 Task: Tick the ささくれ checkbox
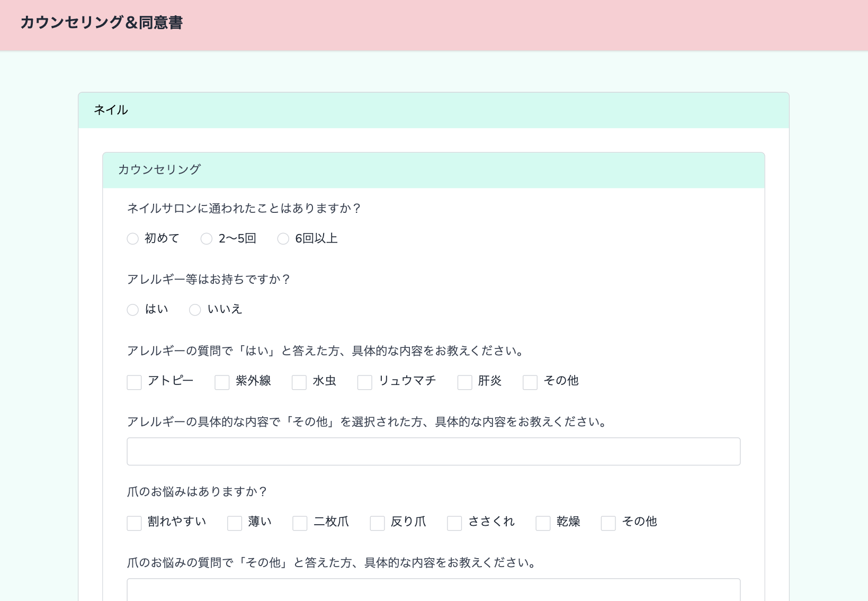(454, 523)
